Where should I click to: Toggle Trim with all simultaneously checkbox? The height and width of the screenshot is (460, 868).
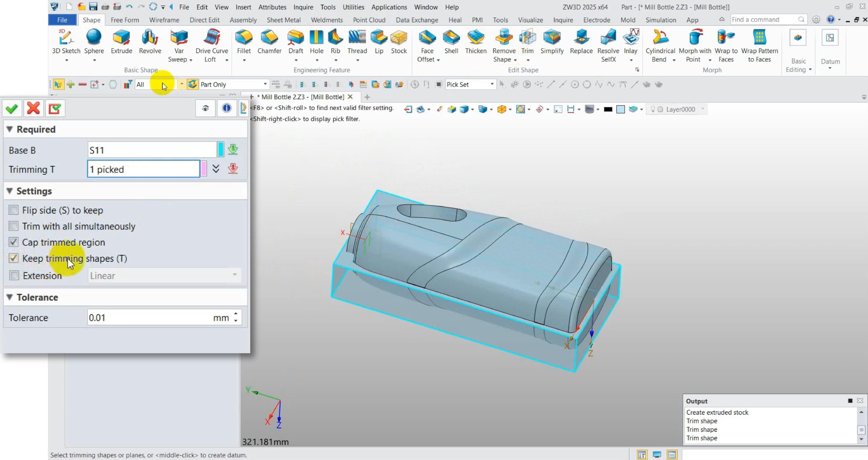coord(14,226)
